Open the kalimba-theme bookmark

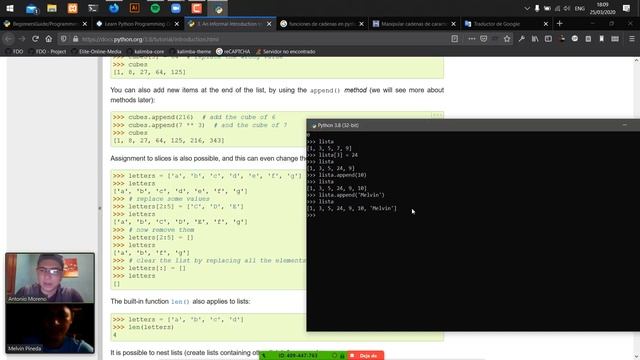190,52
